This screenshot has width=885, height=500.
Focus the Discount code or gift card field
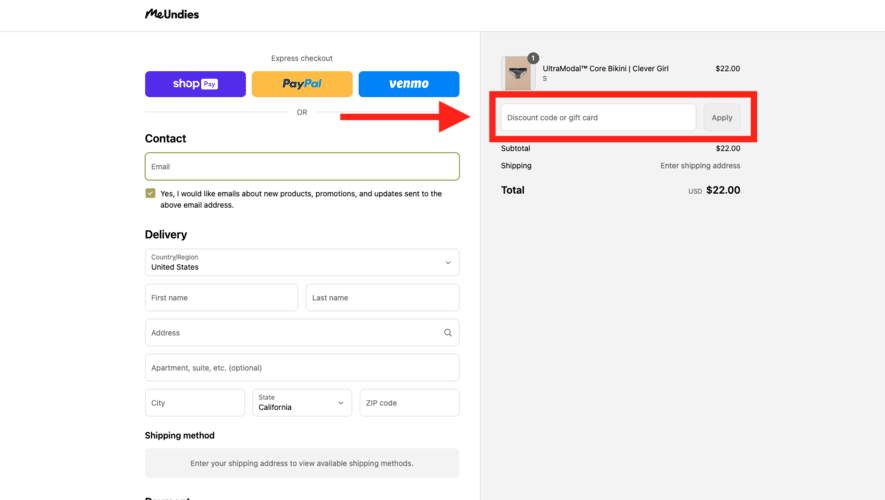598,117
